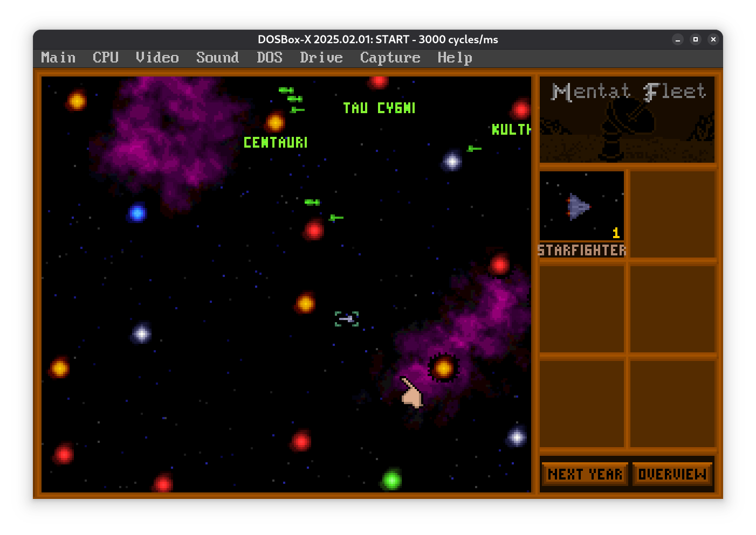
Task: Click the Mentat Fleet banner image
Action: [627, 120]
